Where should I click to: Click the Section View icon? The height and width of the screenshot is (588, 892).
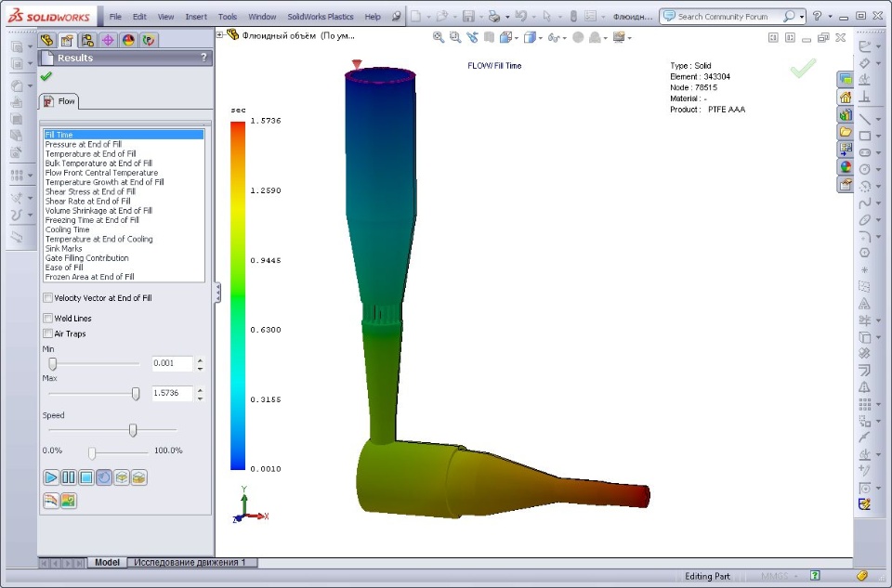489,37
